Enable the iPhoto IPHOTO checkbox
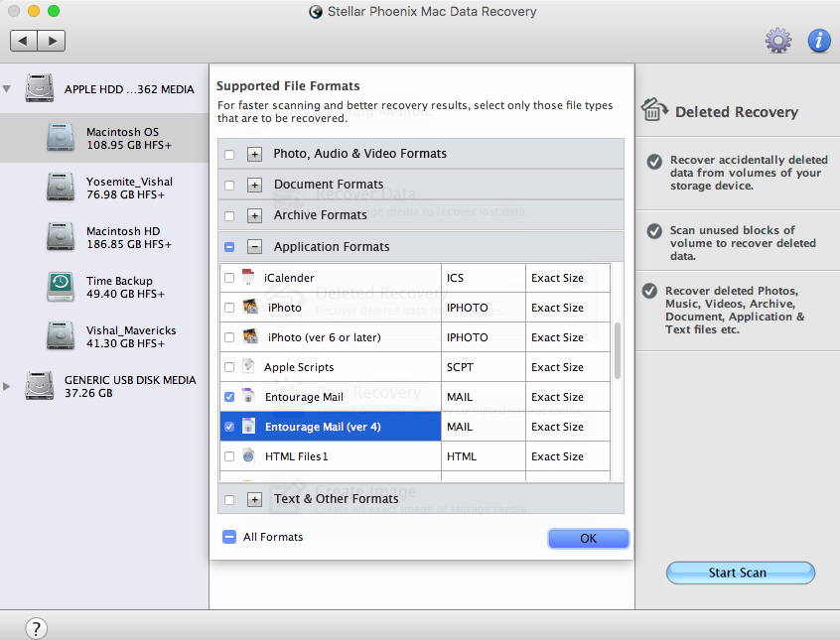 tap(229, 308)
